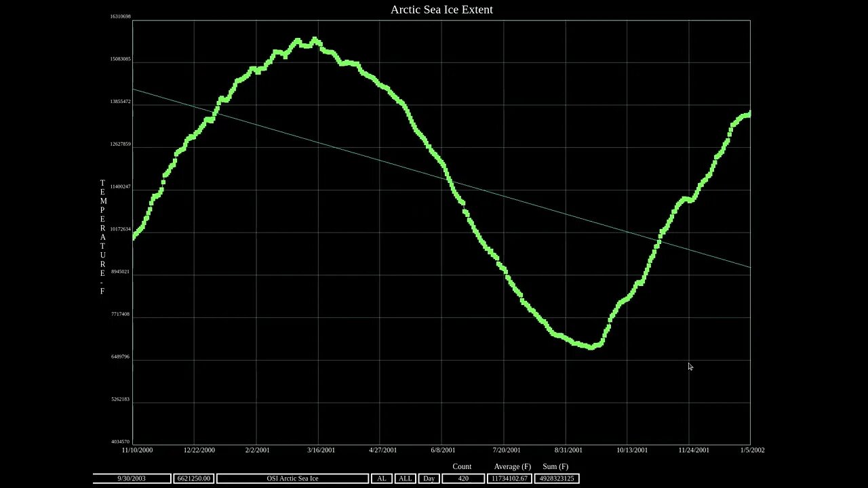Click the y-axis value 15083085
The image size is (868, 488).
121,59
